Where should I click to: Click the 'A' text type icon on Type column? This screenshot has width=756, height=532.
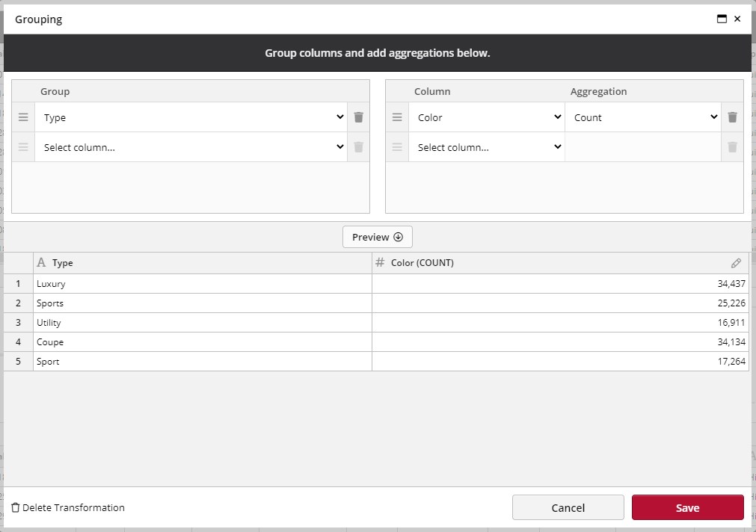[40, 263]
